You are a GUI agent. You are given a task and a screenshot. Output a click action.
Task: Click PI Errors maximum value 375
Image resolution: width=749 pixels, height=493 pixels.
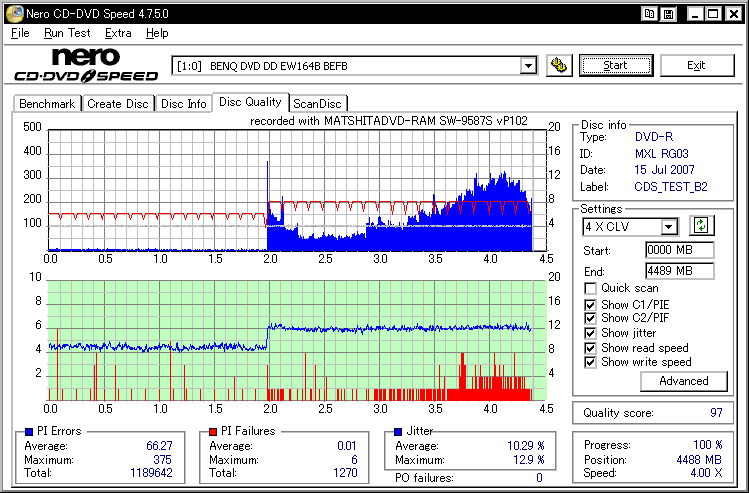coord(162,460)
